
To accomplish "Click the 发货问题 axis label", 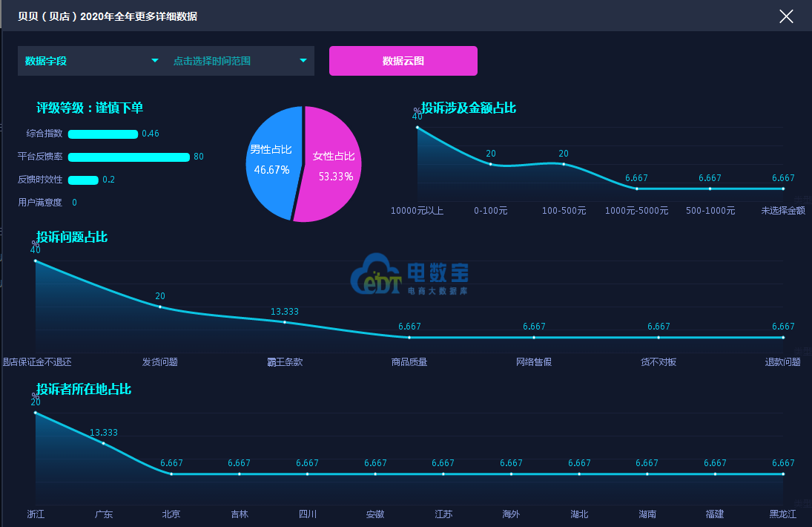I will tap(160, 361).
